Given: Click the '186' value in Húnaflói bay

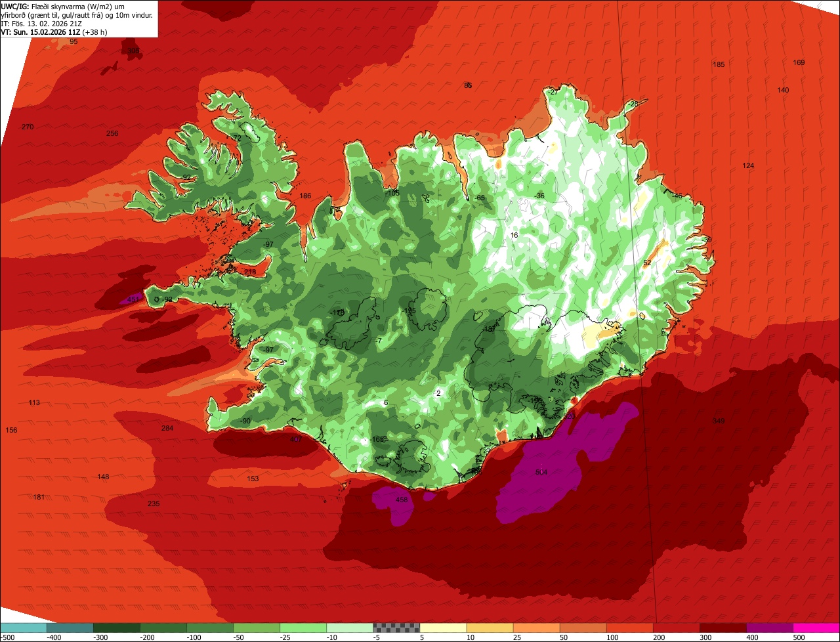Looking at the screenshot, I should coord(305,196).
